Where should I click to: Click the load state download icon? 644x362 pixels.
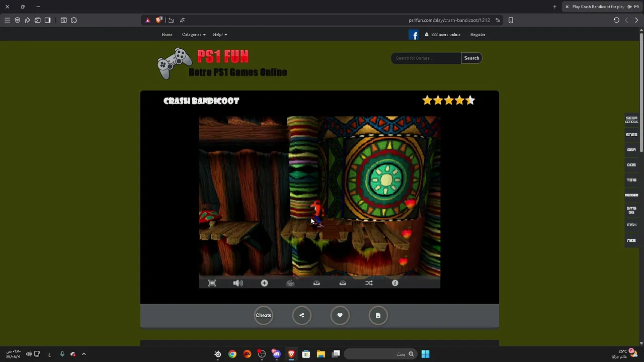click(343, 283)
